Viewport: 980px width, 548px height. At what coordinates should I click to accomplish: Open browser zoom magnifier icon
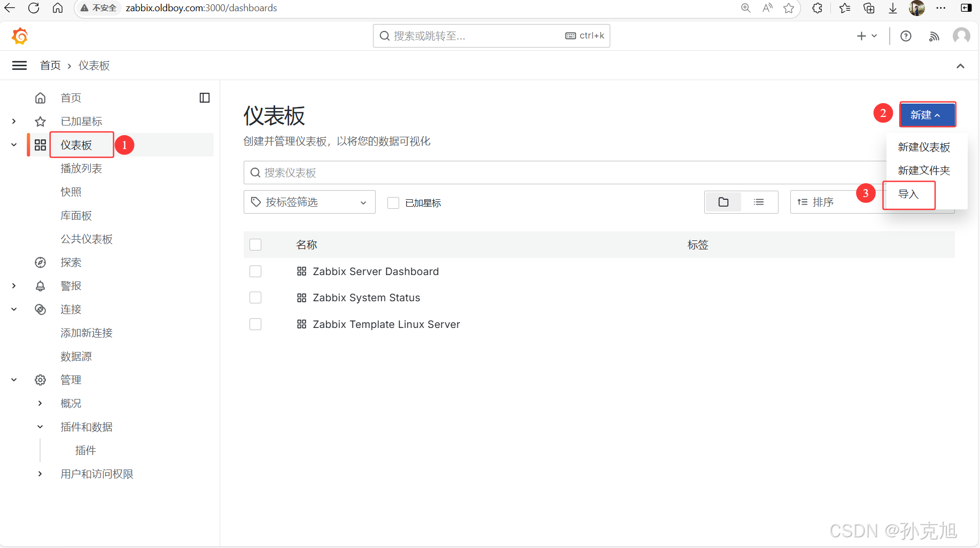point(746,8)
